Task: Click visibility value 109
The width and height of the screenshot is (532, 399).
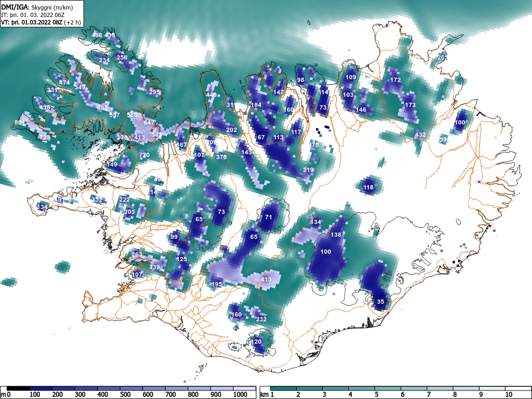Action: 351,77
